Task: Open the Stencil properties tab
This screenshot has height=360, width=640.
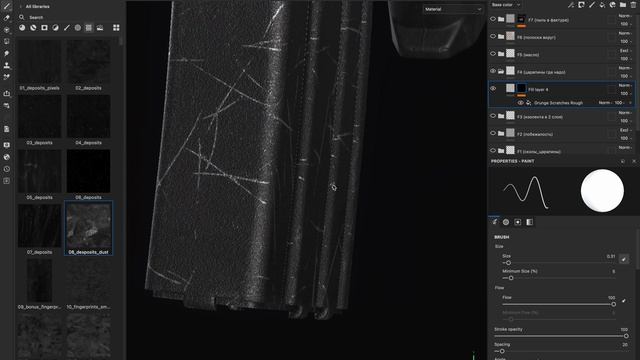Action: (x=518, y=222)
